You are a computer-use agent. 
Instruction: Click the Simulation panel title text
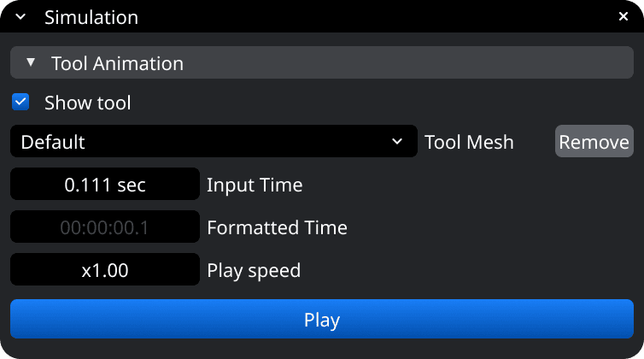pos(91,17)
